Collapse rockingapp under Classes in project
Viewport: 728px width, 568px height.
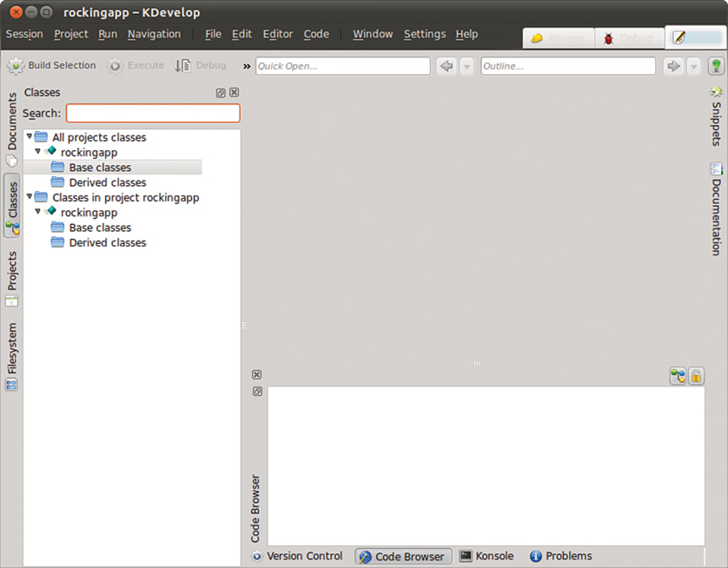[38, 212]
